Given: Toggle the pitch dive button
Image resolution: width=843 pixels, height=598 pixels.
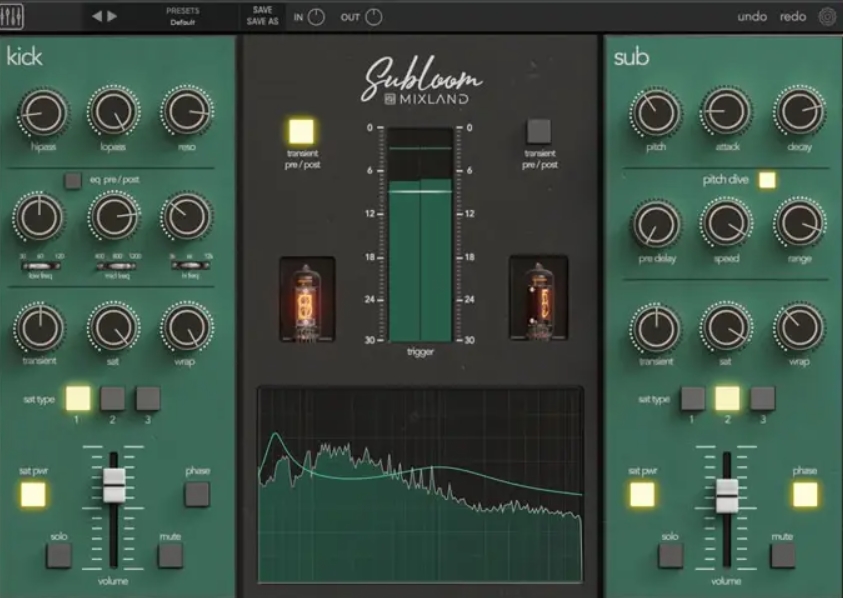Looking at the screenshot, I should click(767, 180).
